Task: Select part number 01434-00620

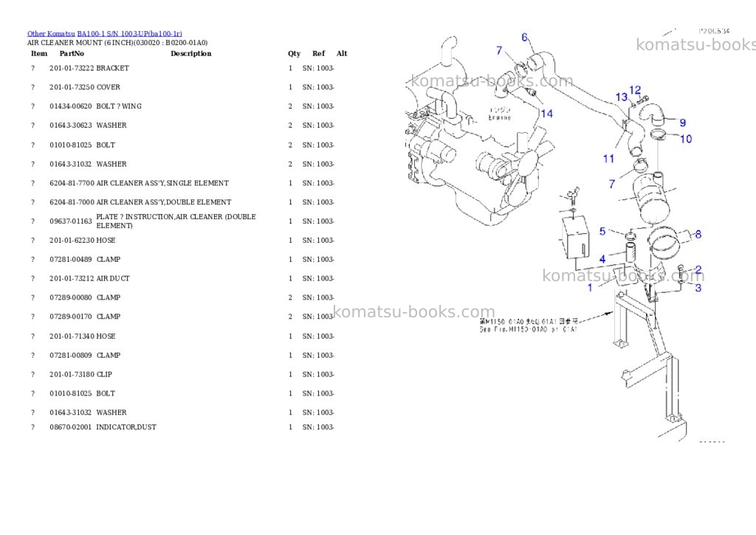Action: click(x=71, y=106)
